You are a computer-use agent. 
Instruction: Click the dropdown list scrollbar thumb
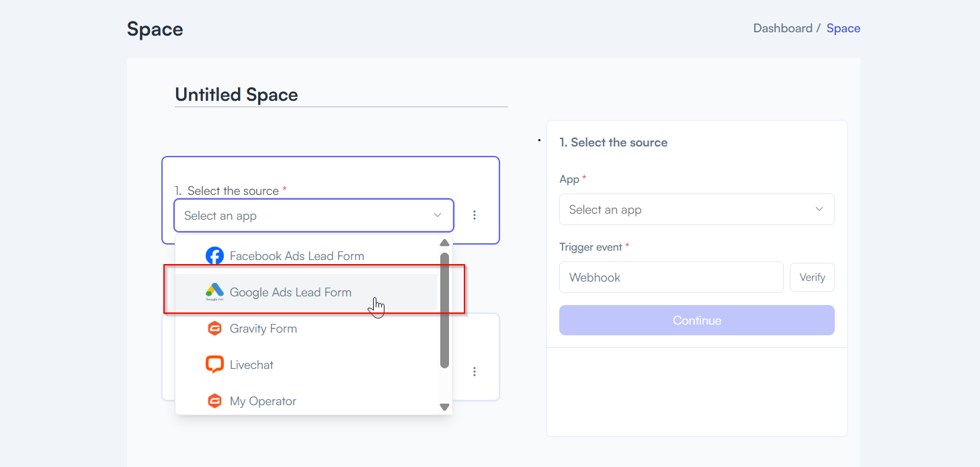[444, 310]
